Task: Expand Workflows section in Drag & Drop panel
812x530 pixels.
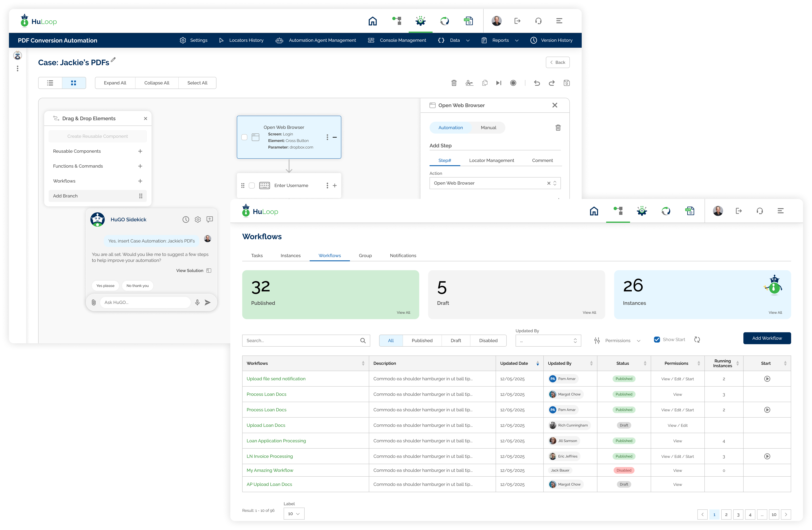Action: pyautogui.click(x=140, y=181)
